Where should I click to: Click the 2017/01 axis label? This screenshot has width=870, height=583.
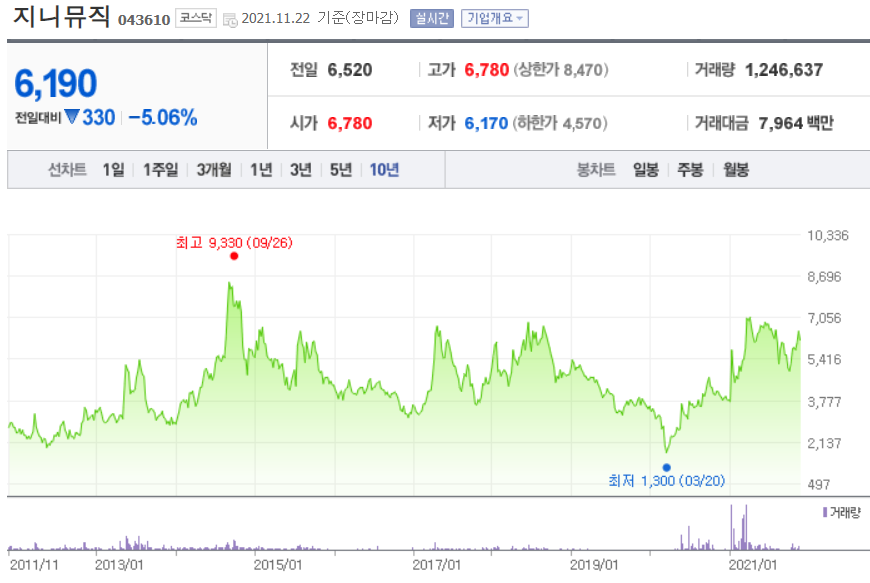point(437,565)
